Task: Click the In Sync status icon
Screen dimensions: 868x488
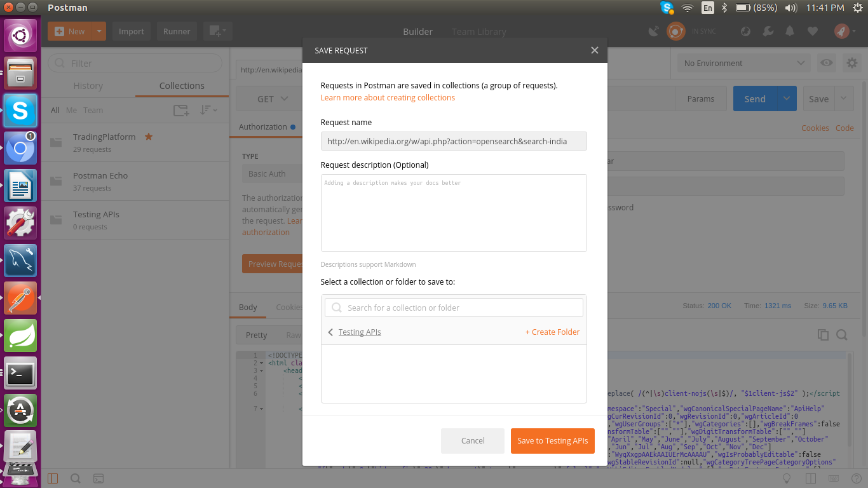Action: point(675,31)
